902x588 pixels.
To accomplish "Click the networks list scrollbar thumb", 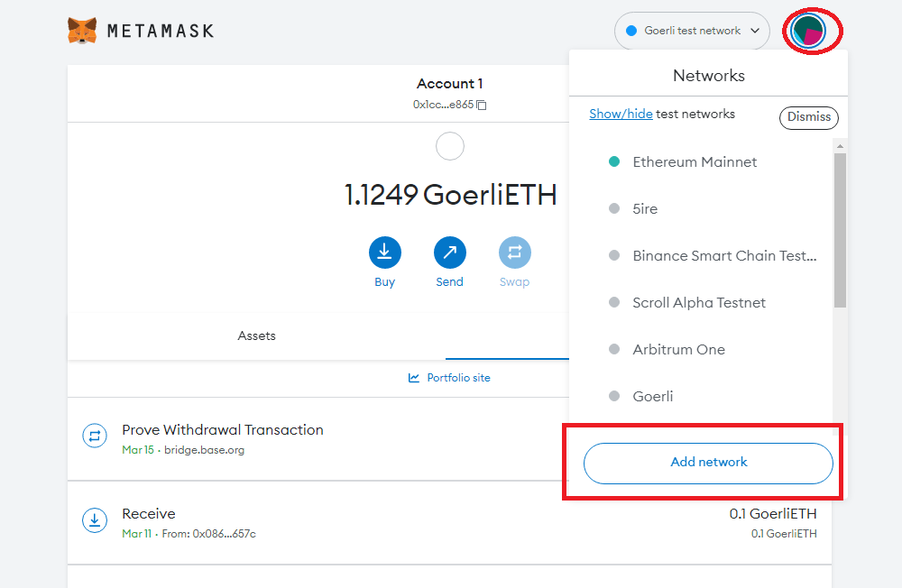I will pos(840,230).
